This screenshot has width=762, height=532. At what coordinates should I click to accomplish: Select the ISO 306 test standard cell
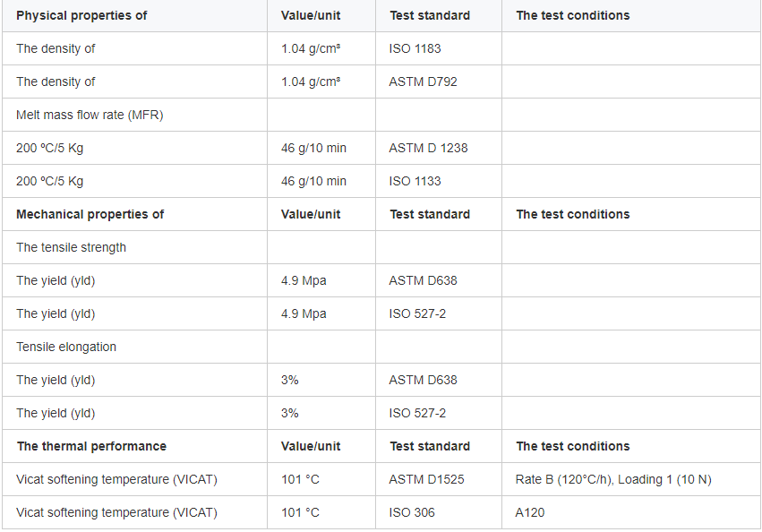411,512
